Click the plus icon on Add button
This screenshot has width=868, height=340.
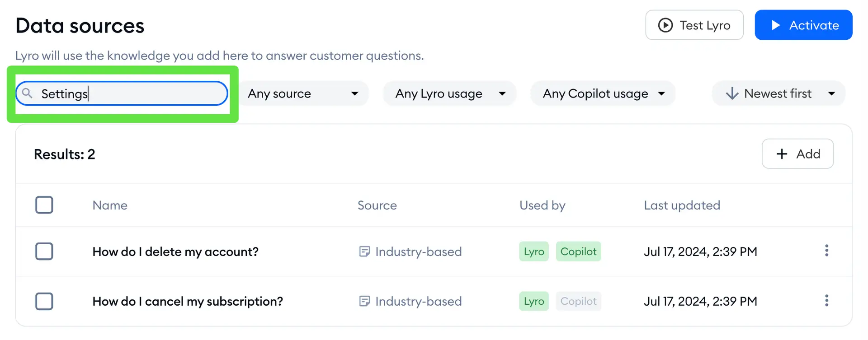[782, 154]
